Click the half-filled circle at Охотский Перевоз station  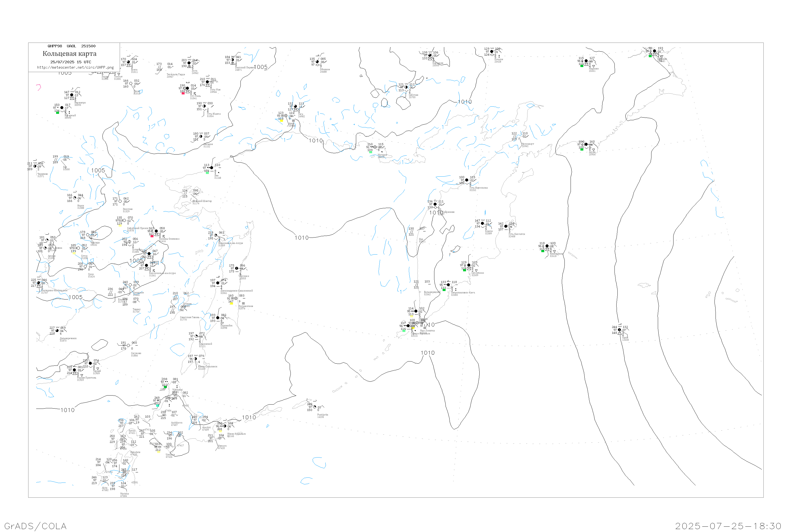tap(232, 60)
